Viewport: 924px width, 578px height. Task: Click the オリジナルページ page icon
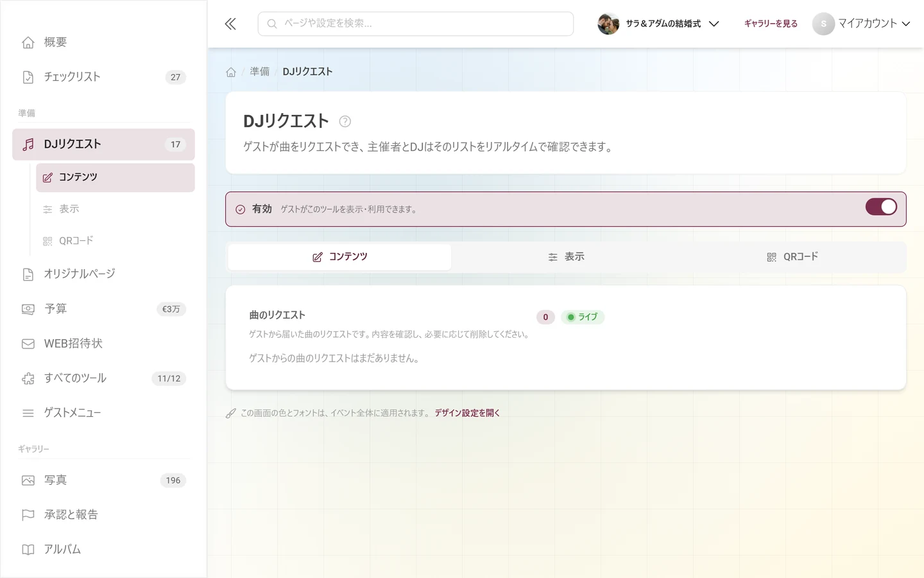tap(28, 274)
